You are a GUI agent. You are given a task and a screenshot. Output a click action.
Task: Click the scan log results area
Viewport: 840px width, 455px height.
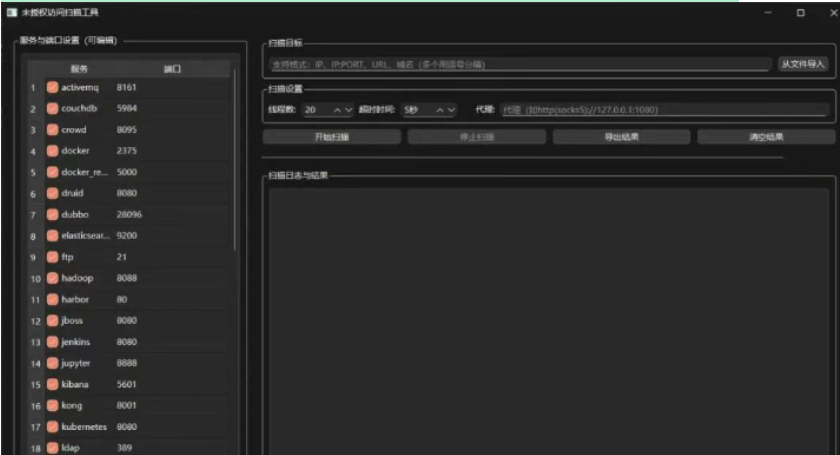[549, 322]
